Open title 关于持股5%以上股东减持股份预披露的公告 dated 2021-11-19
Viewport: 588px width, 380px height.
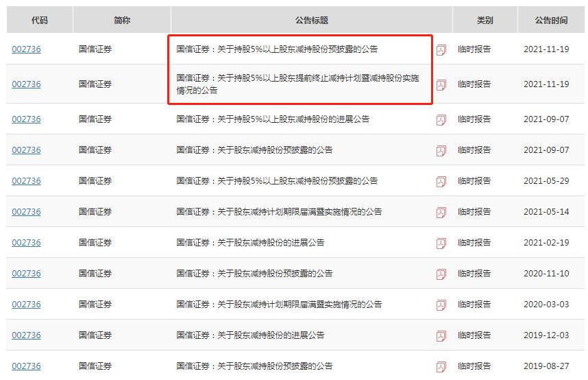coord(277,49)
